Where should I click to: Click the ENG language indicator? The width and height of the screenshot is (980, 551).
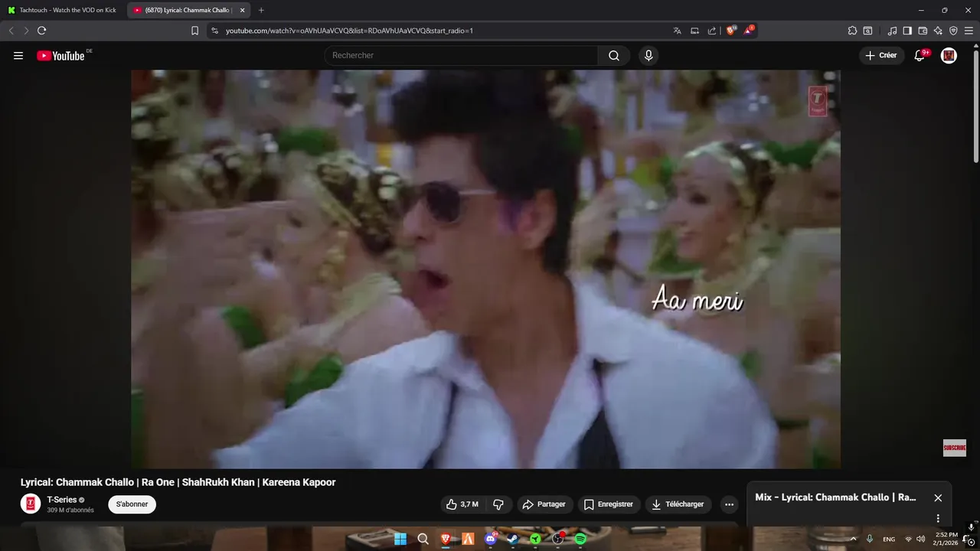click(889, 539)
